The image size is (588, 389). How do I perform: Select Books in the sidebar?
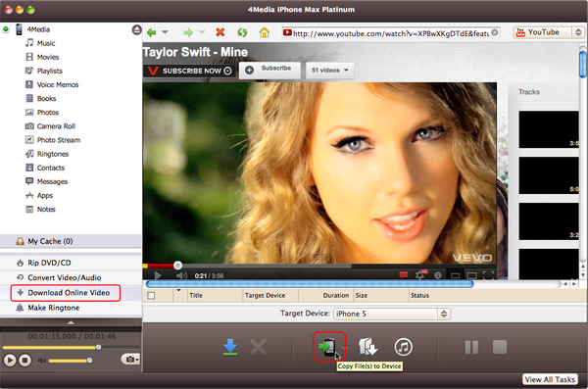point(46,99)
